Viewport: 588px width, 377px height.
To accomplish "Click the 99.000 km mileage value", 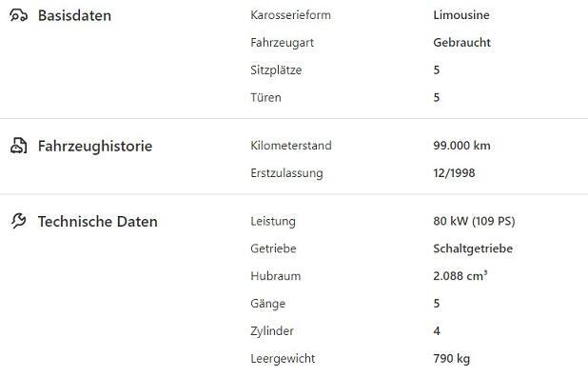I will [461, 146].
